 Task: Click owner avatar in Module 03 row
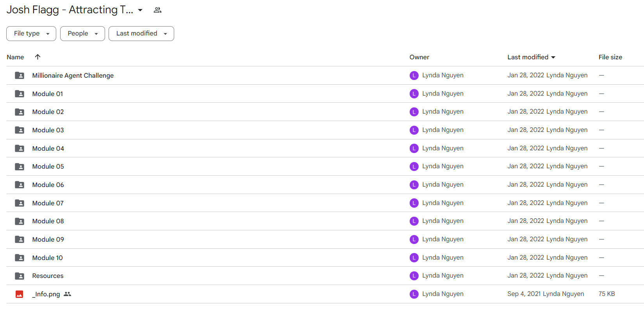pyautogui.click(x=414, y=130)
